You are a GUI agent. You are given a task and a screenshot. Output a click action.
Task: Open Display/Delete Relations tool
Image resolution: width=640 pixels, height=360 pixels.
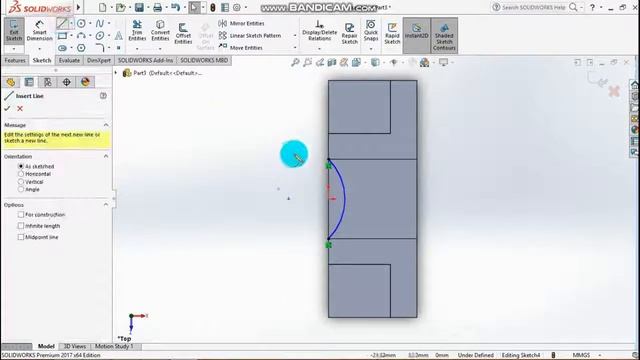320,31
